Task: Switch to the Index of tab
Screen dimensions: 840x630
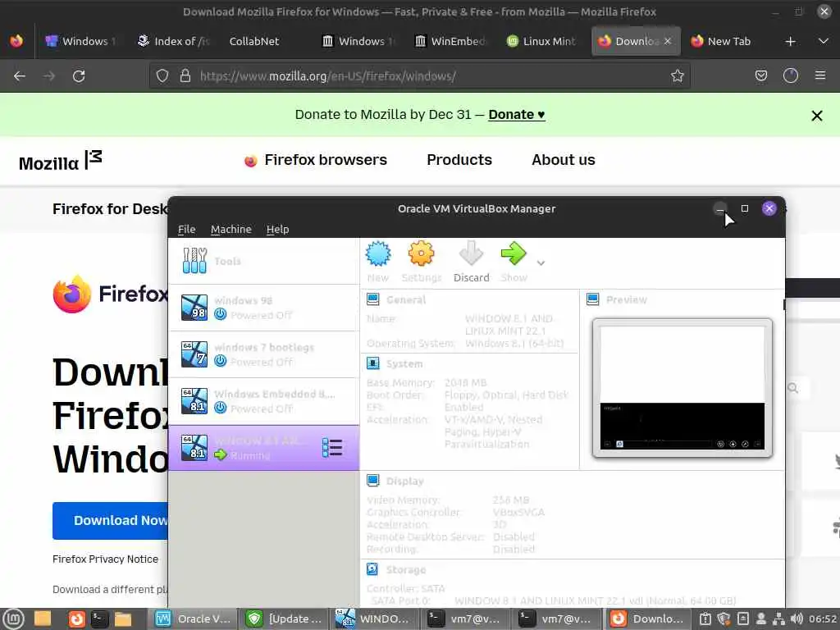Action: pos(174,41)
